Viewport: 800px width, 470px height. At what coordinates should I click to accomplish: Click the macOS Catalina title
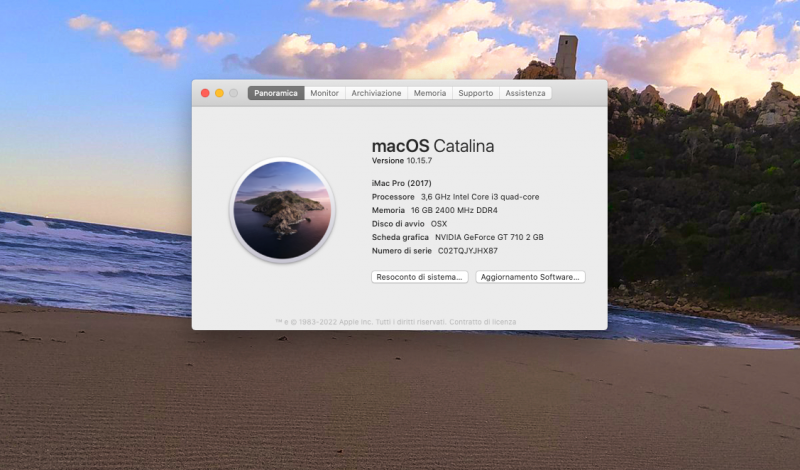click(433, 146)
